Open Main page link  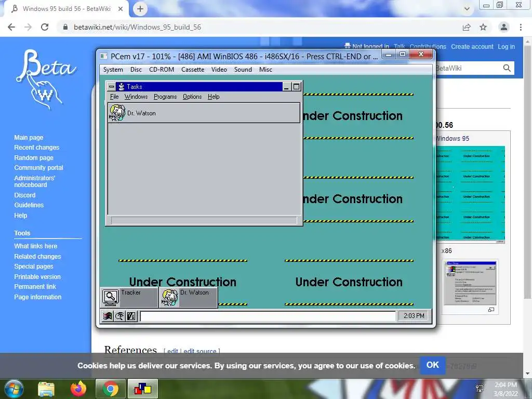[29, 137]
